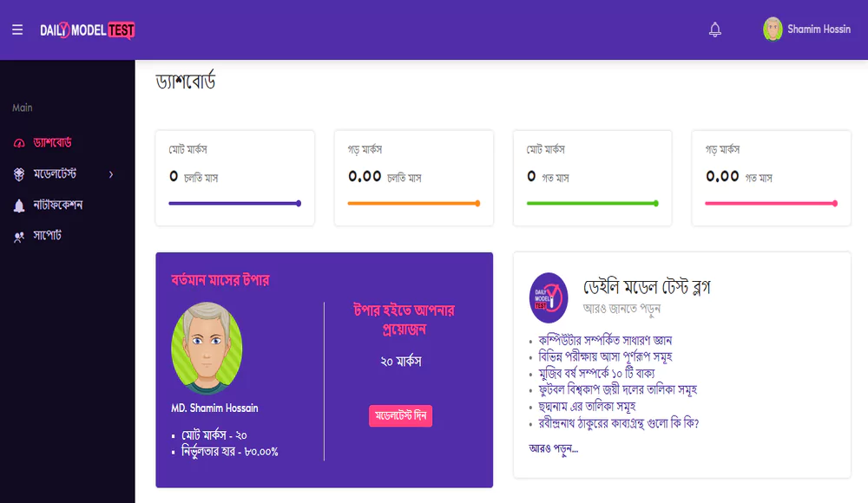Open সাপোর্ট in the sidebar
This screenshot has width=868, height=503.
click(47, 235)
